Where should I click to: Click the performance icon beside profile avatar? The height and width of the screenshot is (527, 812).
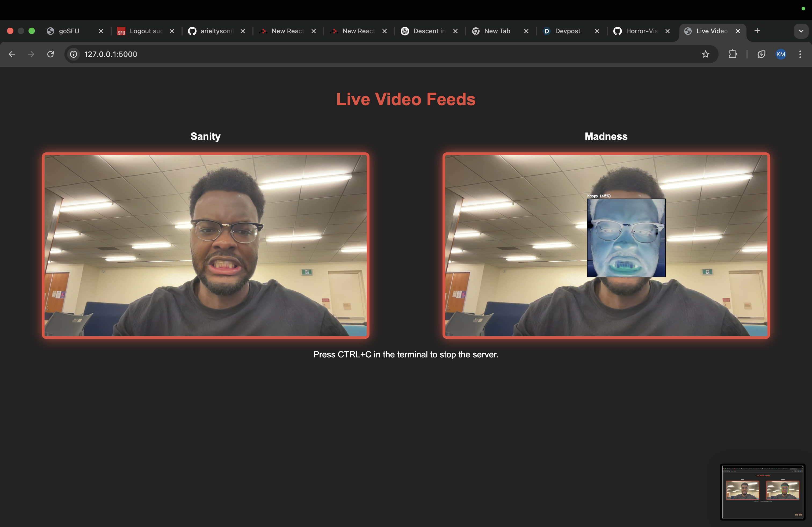point(762,54)
